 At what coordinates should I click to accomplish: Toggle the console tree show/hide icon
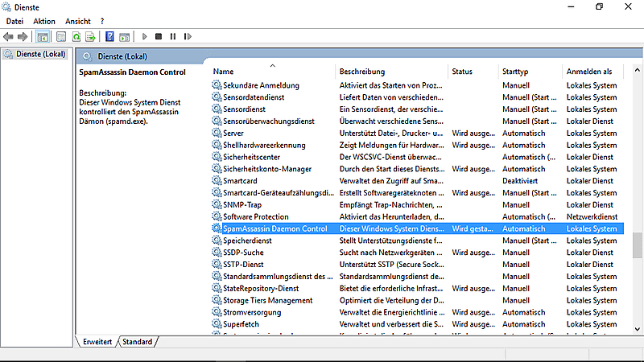pos(43,37)
